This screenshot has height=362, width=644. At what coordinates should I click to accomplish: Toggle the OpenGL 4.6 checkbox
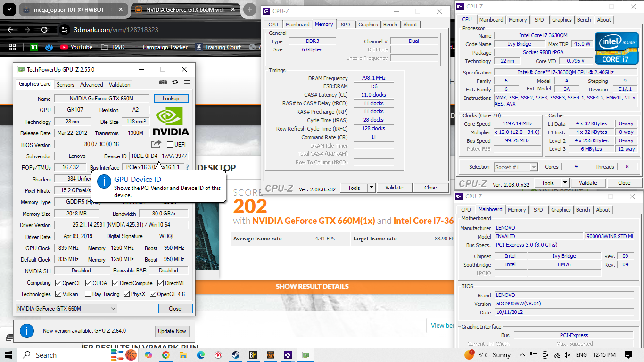tap(153, 294)
